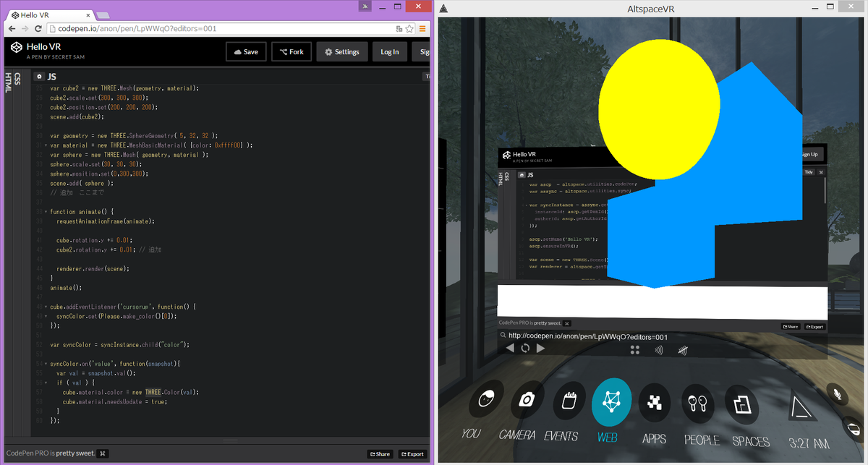This screenshot has width=868, height=465.
Task: Collapse the cube.addEventListener code block
Action: (46, 307)
